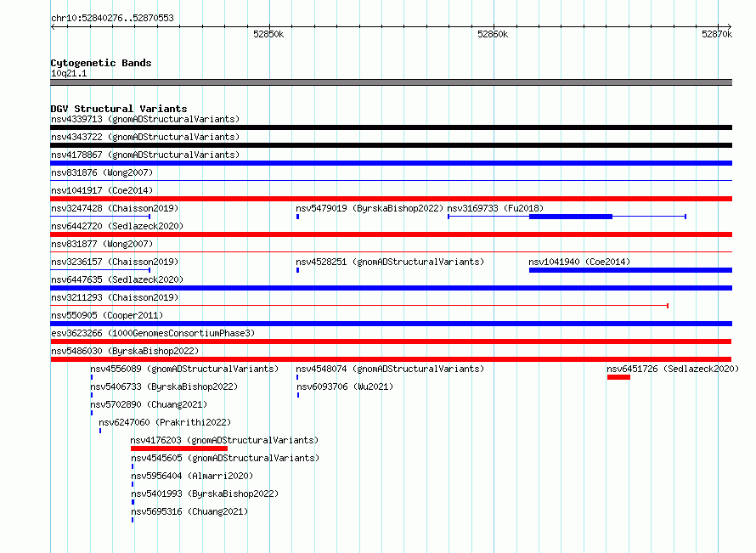Select nsv4528251 (gnomADStructuralVariants) label
Viewport: 756px width, 553px height.
pyautogui.click(x=390, y=262)
